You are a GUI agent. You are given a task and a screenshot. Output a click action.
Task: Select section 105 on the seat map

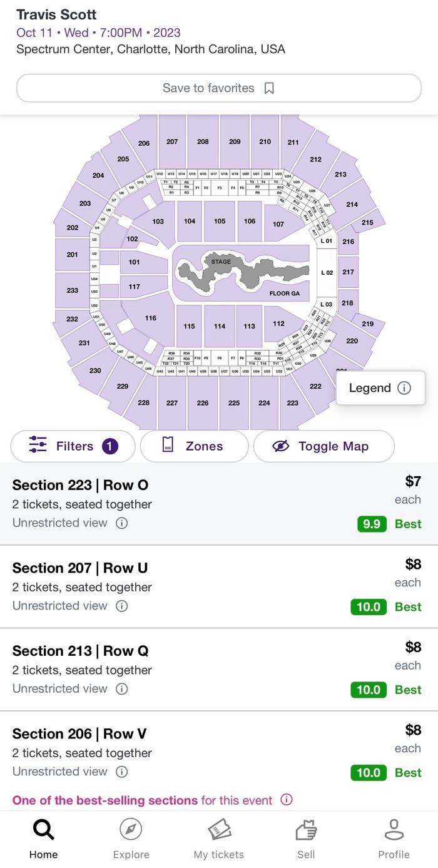(x=219, y=221)
